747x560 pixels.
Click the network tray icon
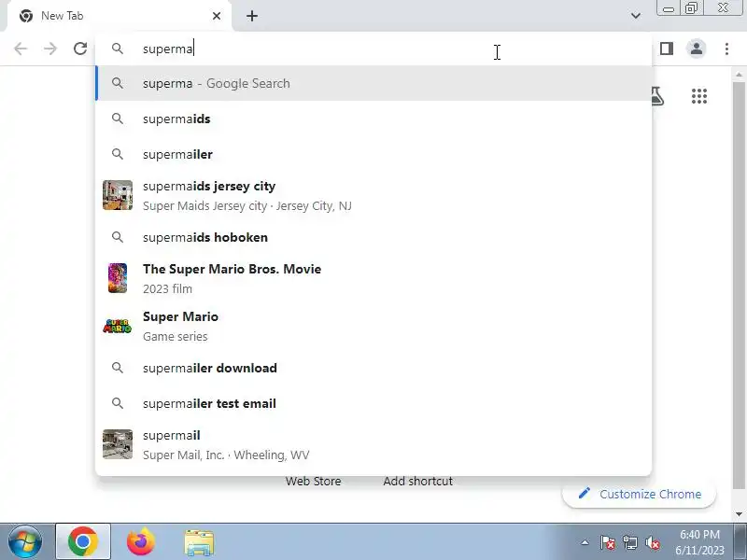click(x=629, y=542)
